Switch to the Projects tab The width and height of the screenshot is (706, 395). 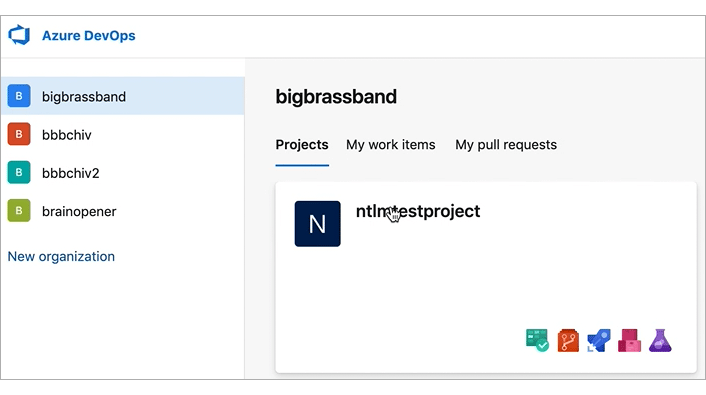(302, 145)
